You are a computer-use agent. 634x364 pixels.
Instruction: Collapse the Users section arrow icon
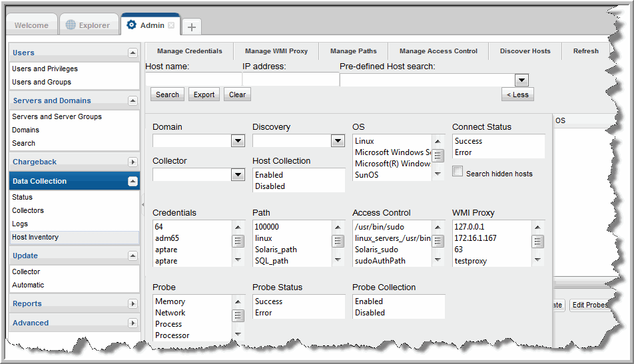(x=133, y=53)
